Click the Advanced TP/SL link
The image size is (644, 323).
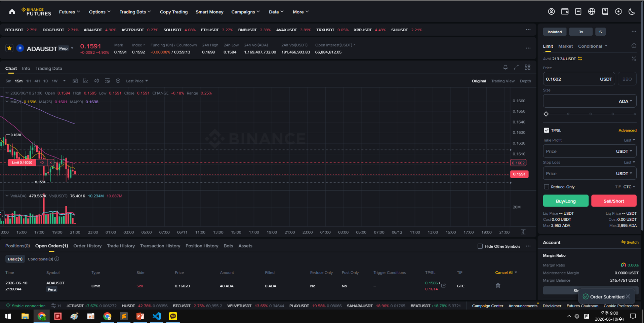tap(627, 130)
